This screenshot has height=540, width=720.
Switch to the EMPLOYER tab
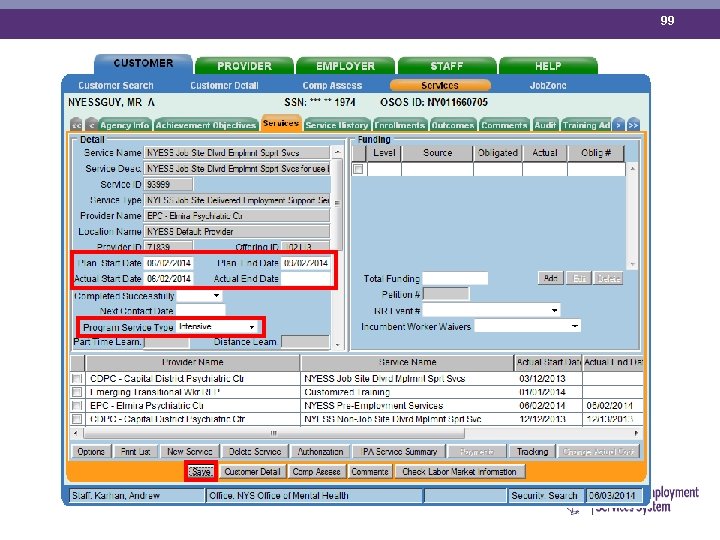(345, 66)
